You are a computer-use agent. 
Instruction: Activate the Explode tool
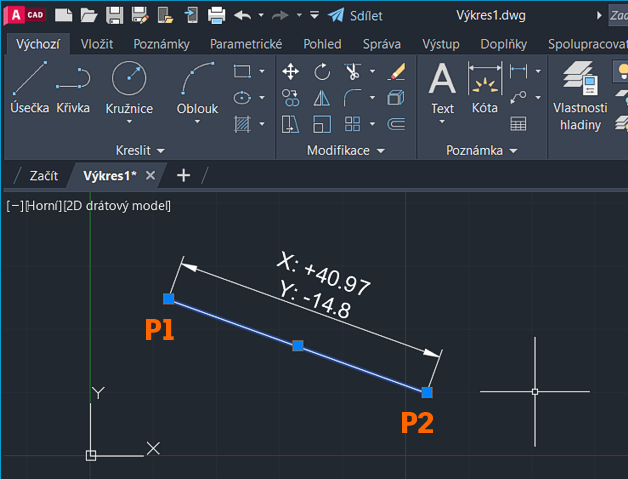point(397,98)
